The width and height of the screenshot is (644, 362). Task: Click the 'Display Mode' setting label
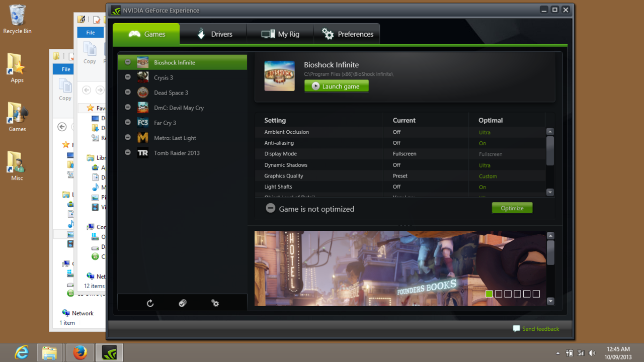[281, 154]
